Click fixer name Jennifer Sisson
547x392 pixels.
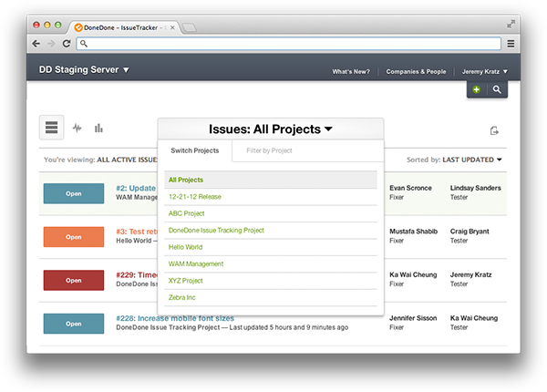pyautogui.click(x=413, y=318)
